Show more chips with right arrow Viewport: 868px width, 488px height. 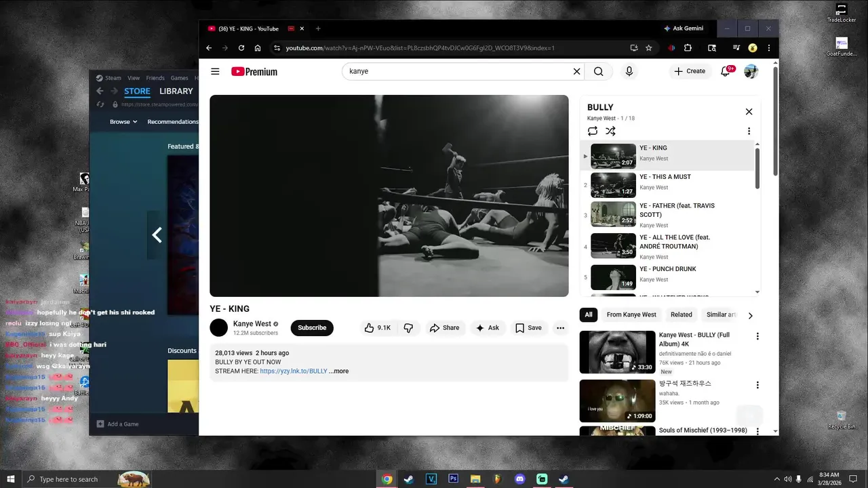[x=750, y=315]
